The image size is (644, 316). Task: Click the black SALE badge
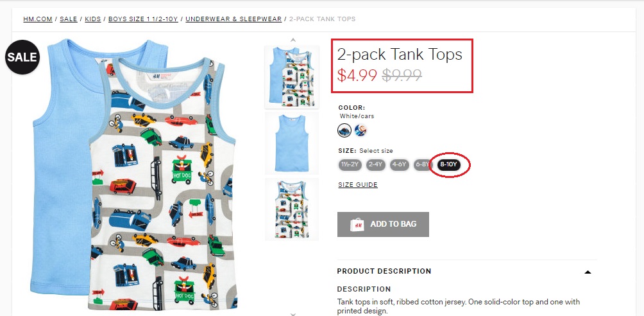[22, 57]
